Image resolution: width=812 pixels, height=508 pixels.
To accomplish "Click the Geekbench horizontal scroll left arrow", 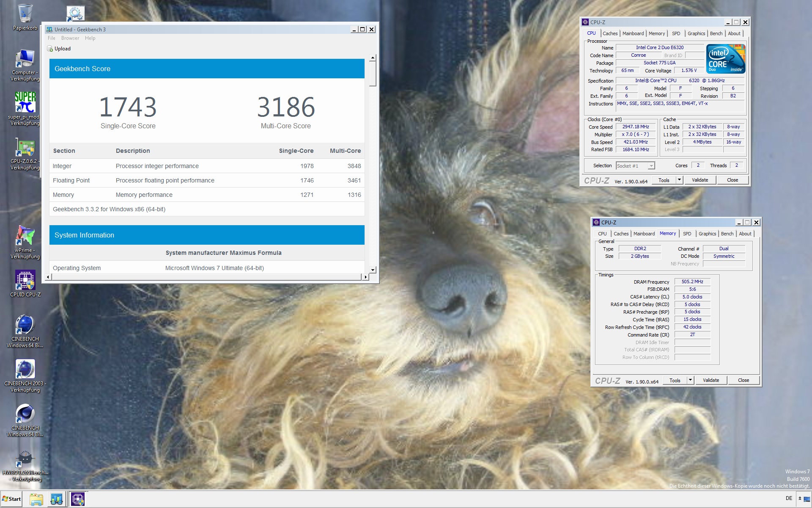I will [x=48, y=277].
